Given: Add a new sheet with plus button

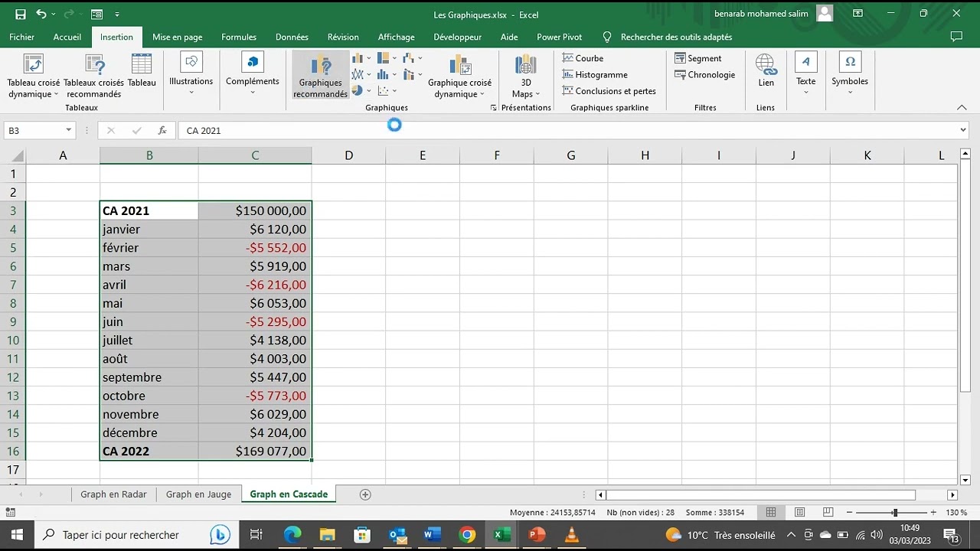Looking at the screenshot, I should pyautogui.click(x=365, y=494).
